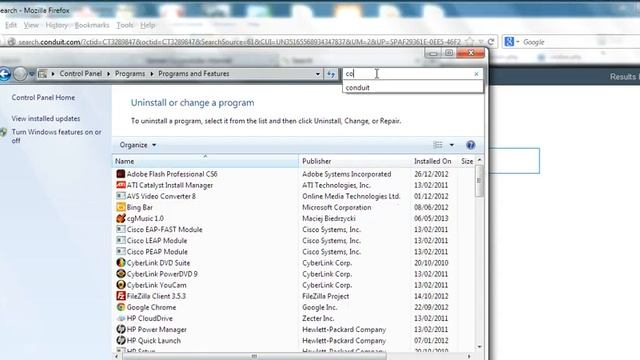Click the Programs breadcrumb
The height and width of the screenshot is (360, 640).
(x=130, y=74)
